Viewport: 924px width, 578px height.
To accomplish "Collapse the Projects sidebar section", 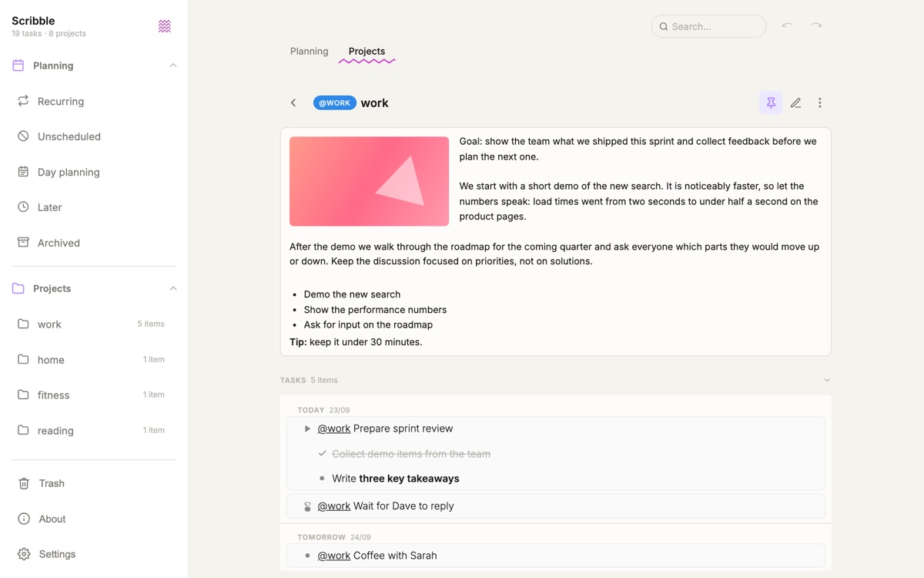I will [x=173, y=288].
